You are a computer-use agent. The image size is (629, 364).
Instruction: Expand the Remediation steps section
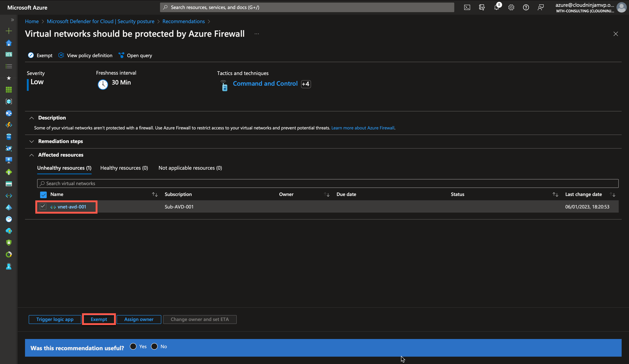31,141
